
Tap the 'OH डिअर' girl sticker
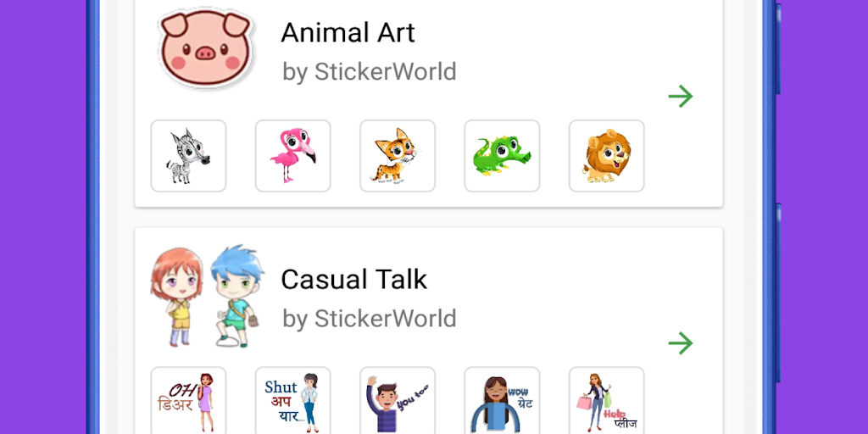click(x=188, y=401)
